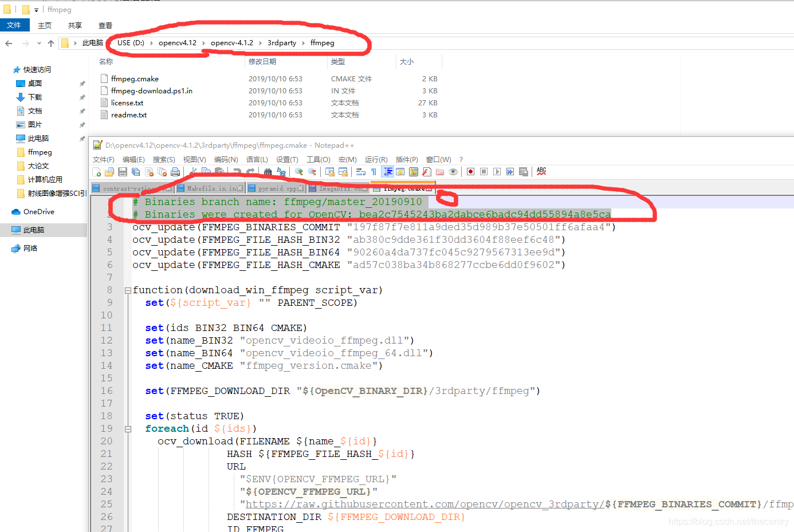Viewport: 794px width, 532px height.
Task: Switch to the 主页 ribbon tab
Action: coord(45,25)
